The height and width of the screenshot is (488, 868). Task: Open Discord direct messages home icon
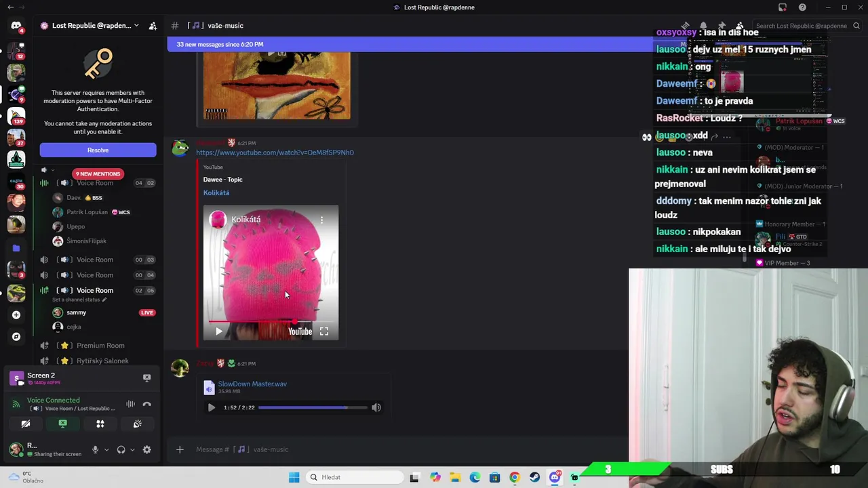16,26
